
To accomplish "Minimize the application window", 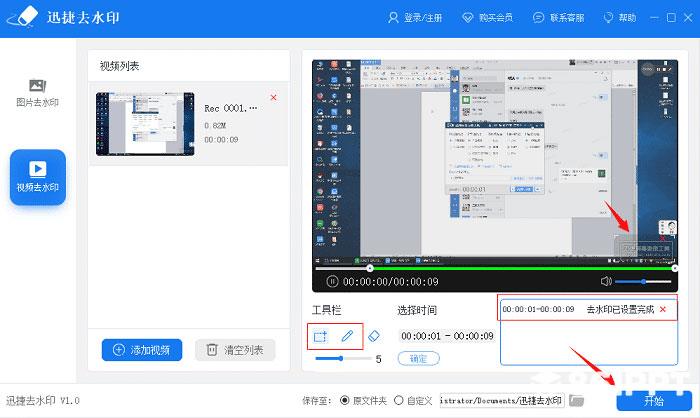I will (x=654, y=17).
